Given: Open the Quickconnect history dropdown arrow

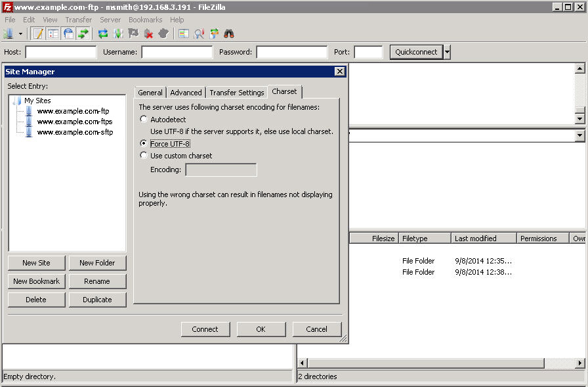Looking at the screenshot, I should tap(447, 52).
